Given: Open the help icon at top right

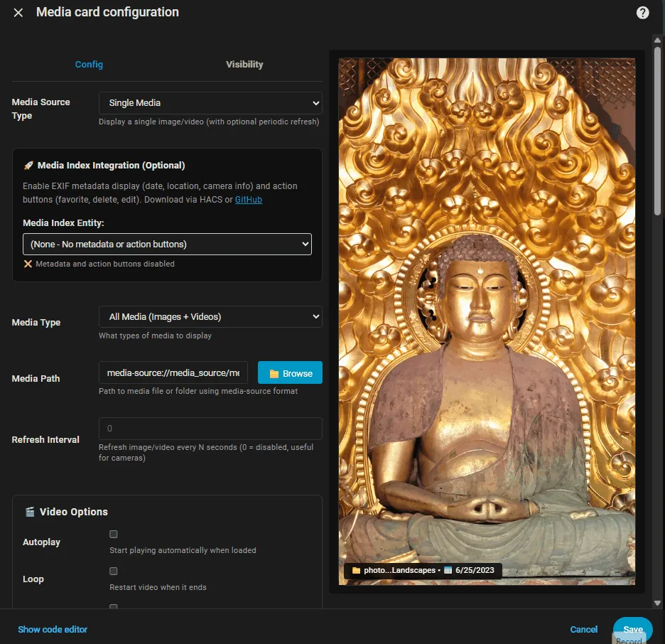Looking at the screenshot, I should (642, 13).
